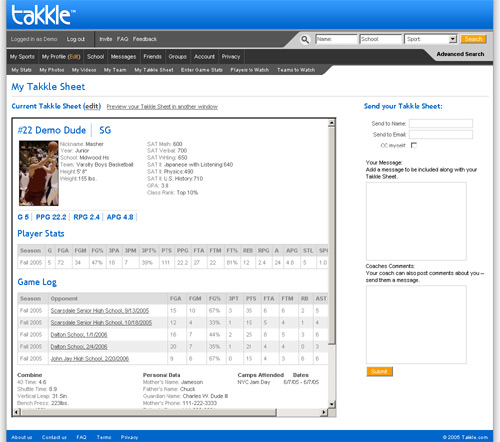
Task: Open Scarsdale Senior High School 9/13/2005 game
Action: [100, 311]
